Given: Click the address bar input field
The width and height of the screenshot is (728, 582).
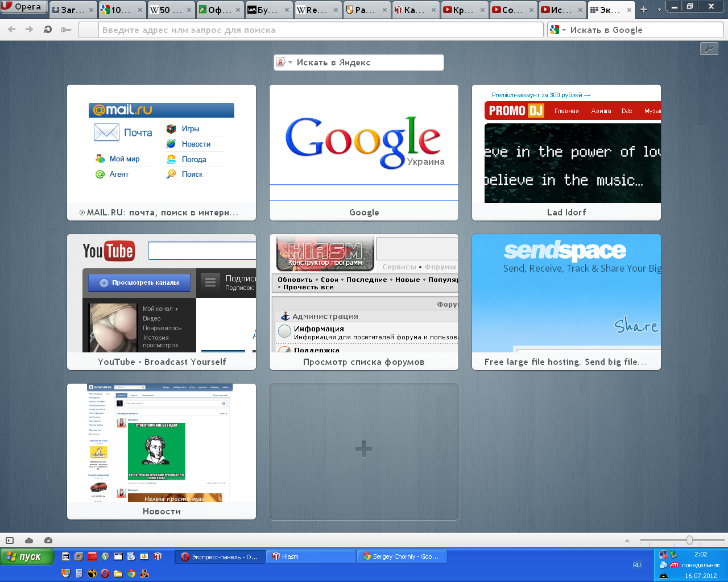Looking at the screenshot, I should click(318, 30).
